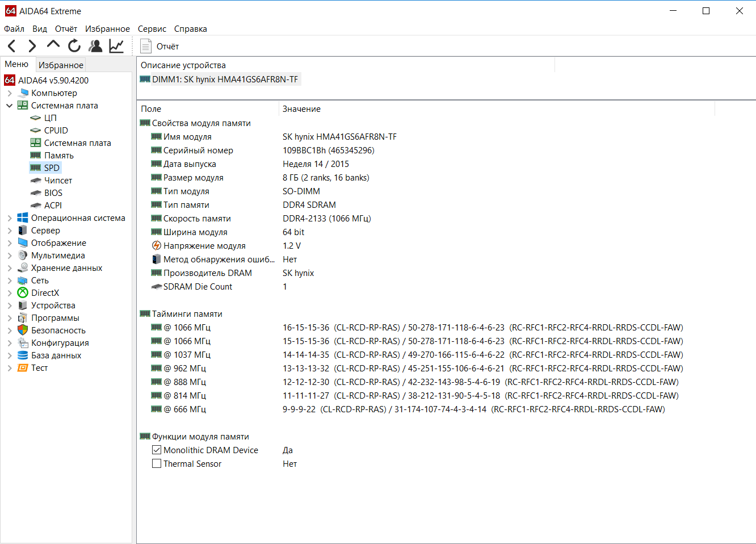Click the Напряжение модуля voltage icon
Screen dimensions: 756x544
point(157,246)
